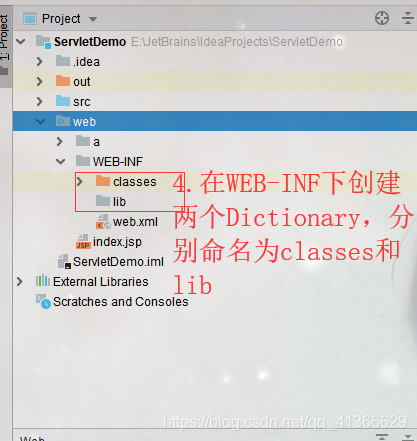This screenshot has height=441, width=417.
Task: Click the Project panel title text
Action: 61,19
